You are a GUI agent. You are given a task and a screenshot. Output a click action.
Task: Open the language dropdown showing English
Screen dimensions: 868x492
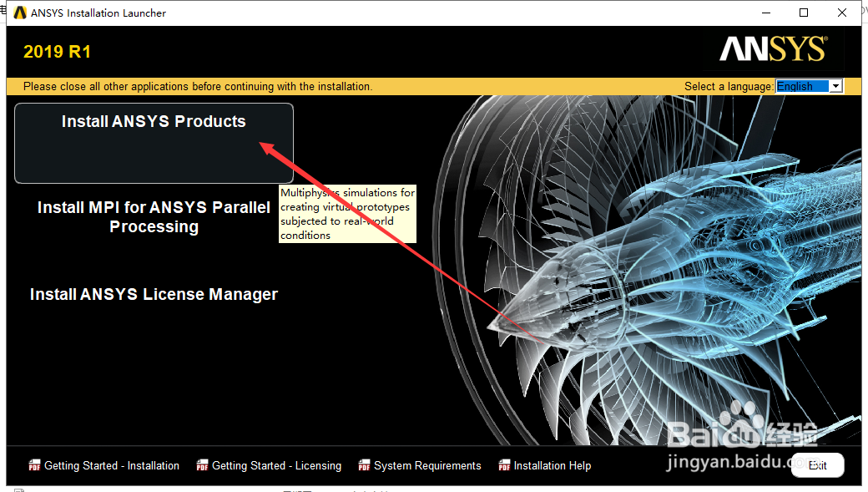pyautogui.click(x=809, y=86)
